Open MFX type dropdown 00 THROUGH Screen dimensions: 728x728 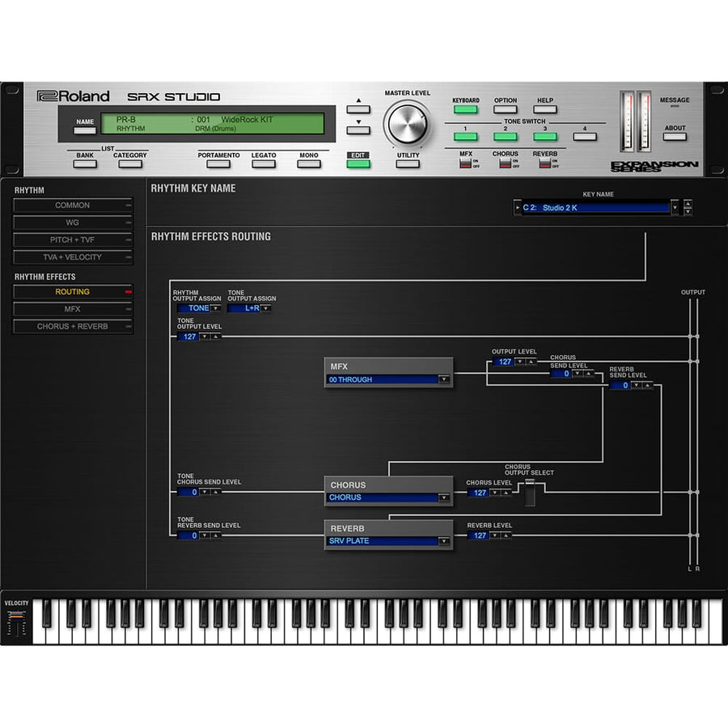click(444, 379)
